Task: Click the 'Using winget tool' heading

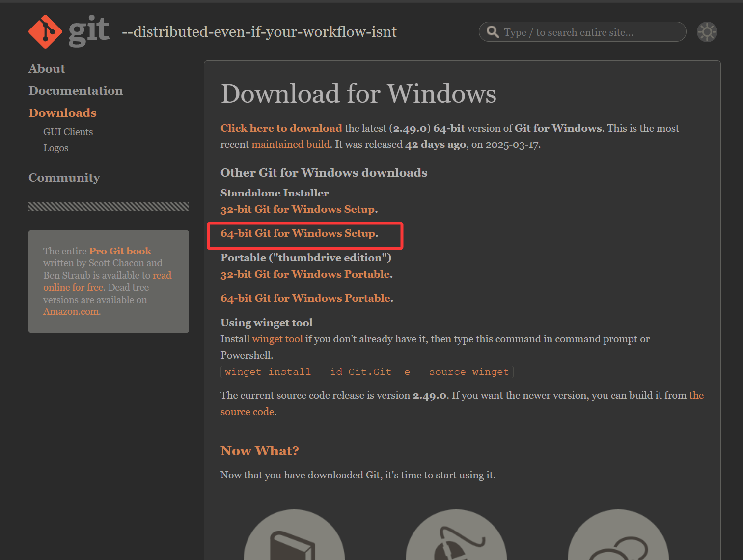Action: (267, 323)
